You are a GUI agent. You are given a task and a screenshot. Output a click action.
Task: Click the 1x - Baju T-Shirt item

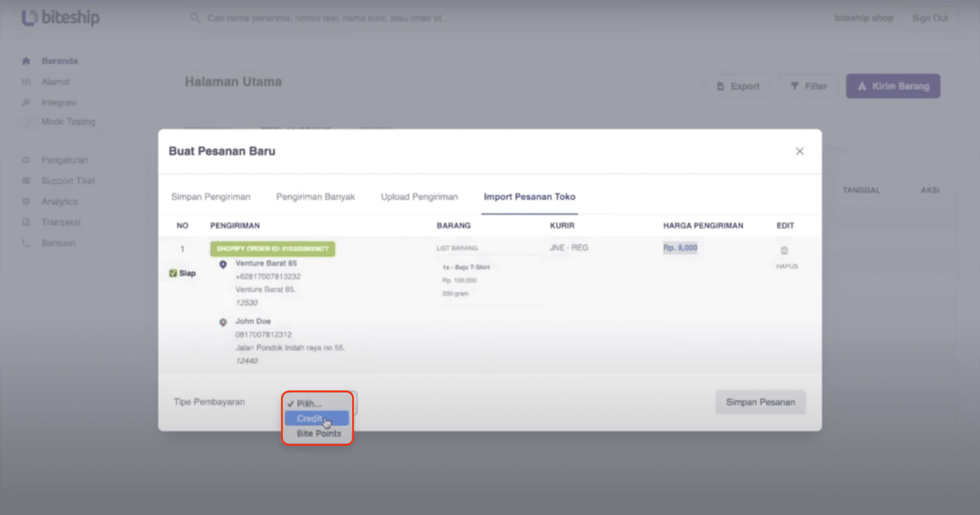(x=466, y=267)
